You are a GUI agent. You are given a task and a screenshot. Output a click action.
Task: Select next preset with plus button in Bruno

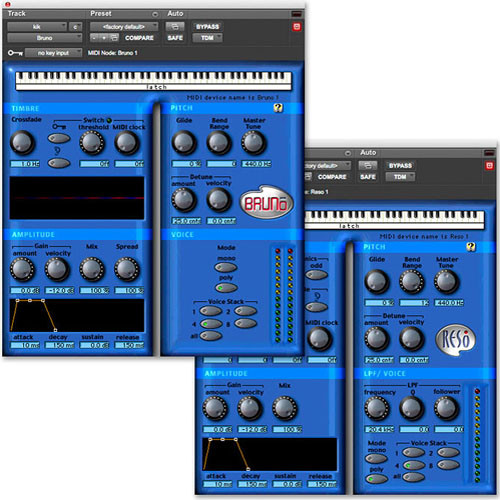(104, 38)
